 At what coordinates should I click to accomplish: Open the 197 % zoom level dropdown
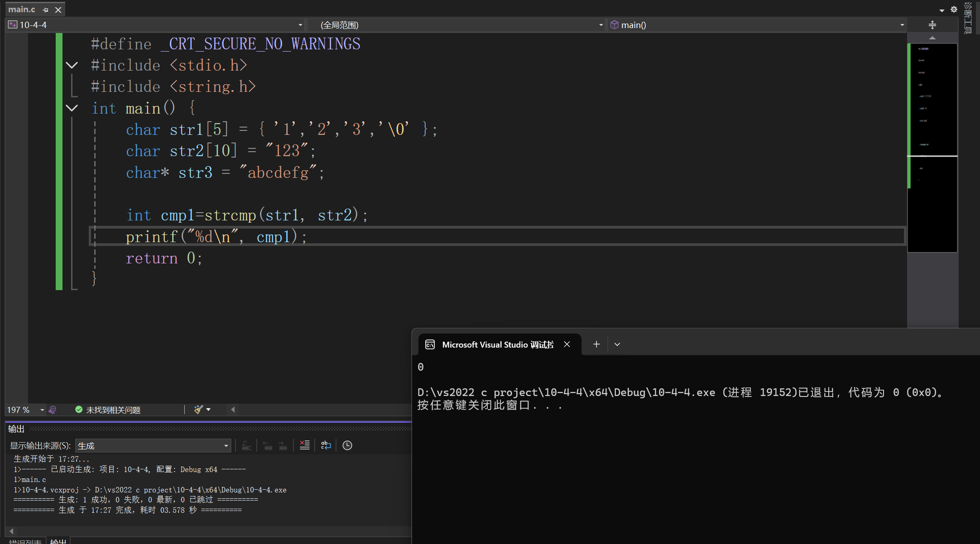click(42, 410)
